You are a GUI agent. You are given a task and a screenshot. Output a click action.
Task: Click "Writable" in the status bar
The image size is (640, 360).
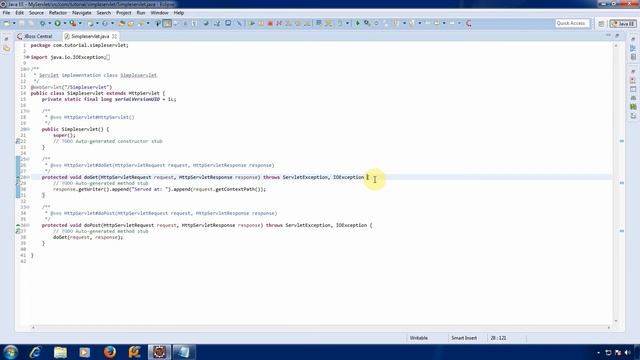[418, 338]
